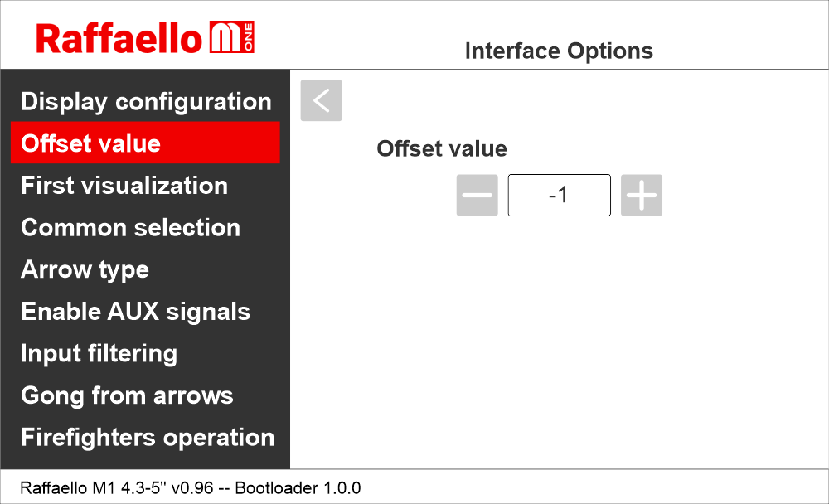The image size is (829, 504).
Task: Open Gong from arrows option
Action: [127, 395]
